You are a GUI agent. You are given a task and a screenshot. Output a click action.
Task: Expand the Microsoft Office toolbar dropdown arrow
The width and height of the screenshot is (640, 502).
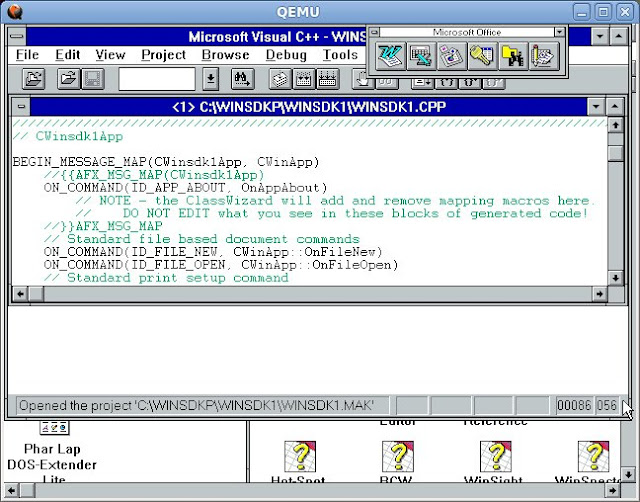click(559, 32)
